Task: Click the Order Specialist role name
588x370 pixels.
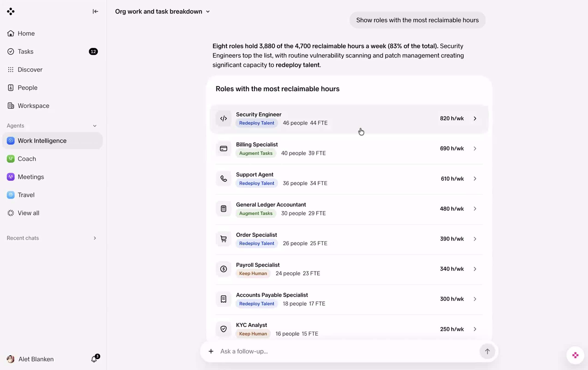Action: [256, 235]
